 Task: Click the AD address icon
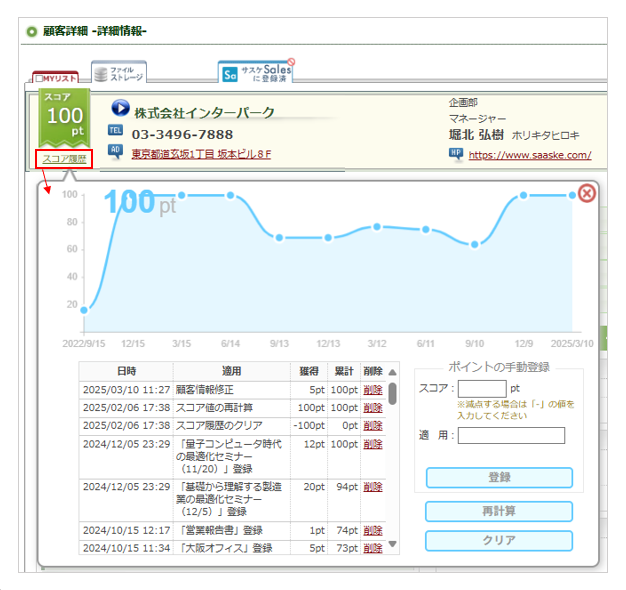(x=116, y=152)
